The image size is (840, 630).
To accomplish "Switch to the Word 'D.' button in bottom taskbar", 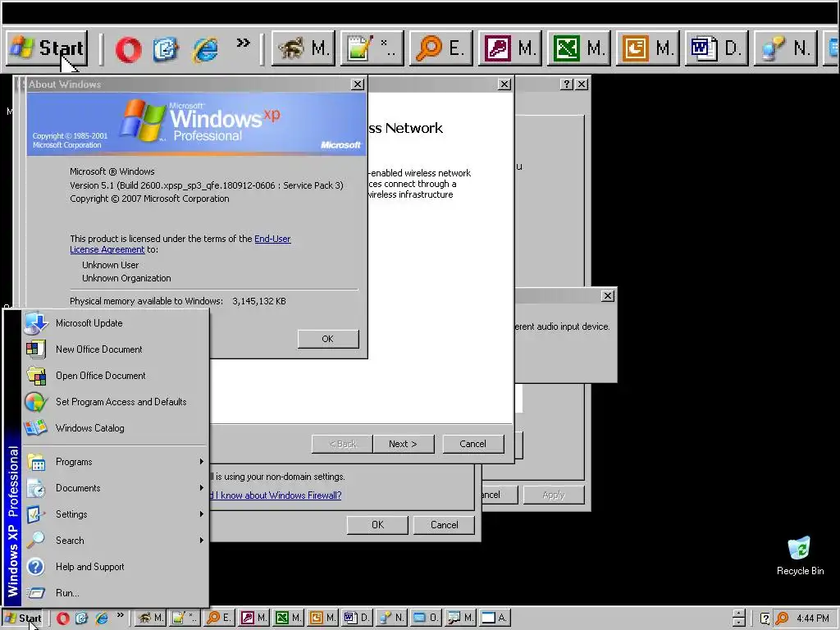I will pos(358,618).
